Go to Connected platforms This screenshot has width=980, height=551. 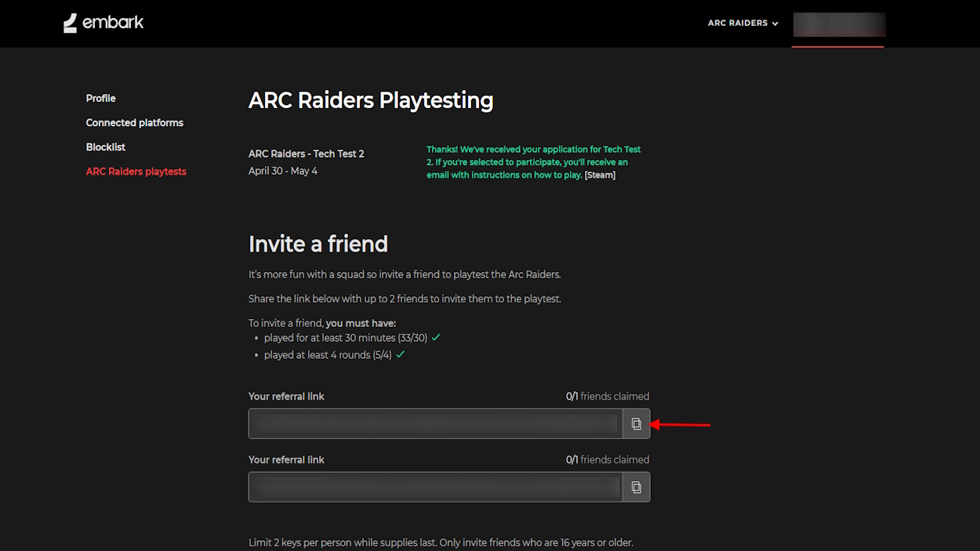pos(134,123)
